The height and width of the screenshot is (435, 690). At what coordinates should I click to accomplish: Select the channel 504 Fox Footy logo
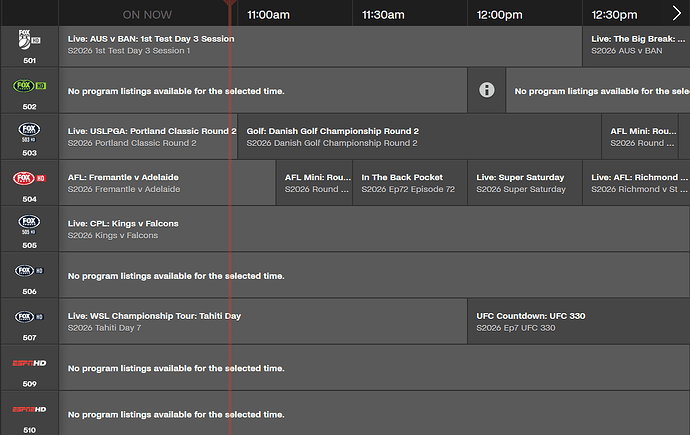click(x=29, y=178)
